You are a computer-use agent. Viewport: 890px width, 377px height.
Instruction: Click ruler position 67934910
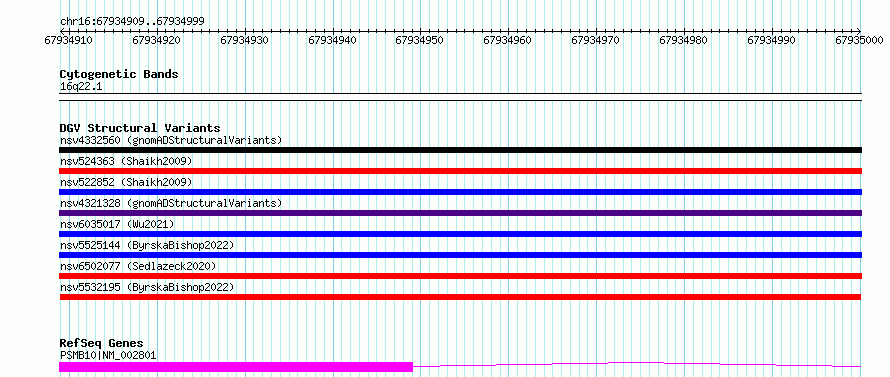68,40
